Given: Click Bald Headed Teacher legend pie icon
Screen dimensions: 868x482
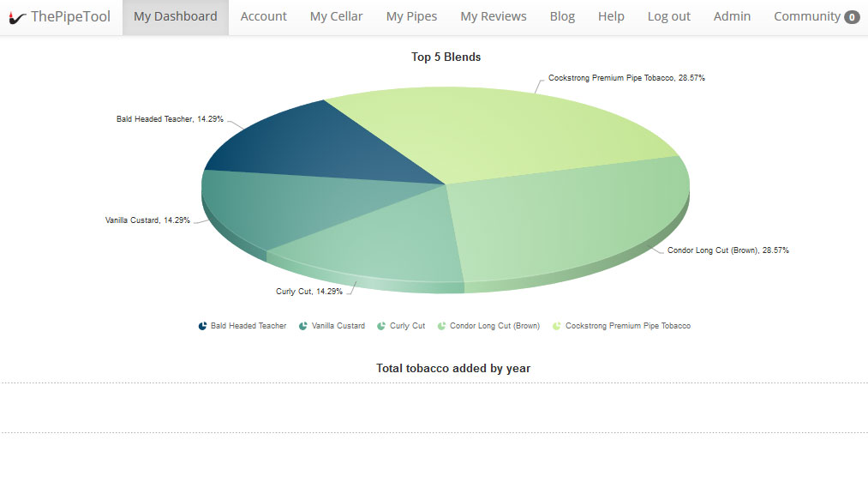Looking at the screenshot, I should tap(202, 326).
